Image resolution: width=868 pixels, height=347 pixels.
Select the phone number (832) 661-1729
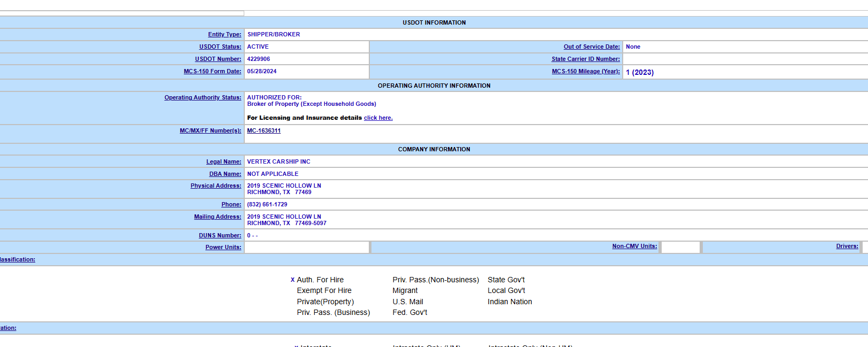tap(267, 204)
